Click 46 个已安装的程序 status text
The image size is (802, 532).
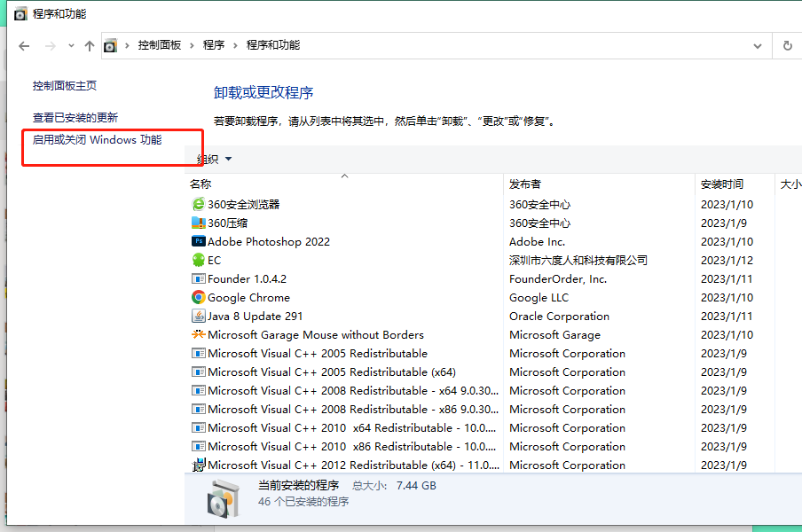click(x=303, y=501)
